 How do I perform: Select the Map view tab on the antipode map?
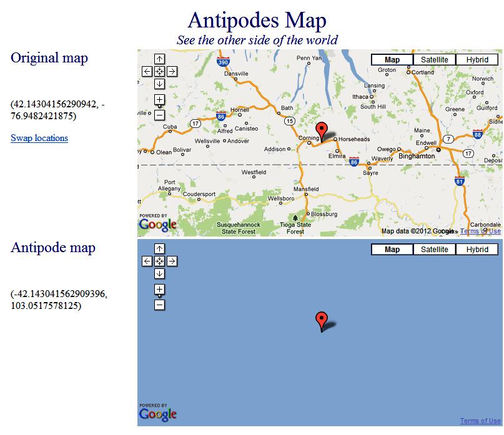coord(392,249)
